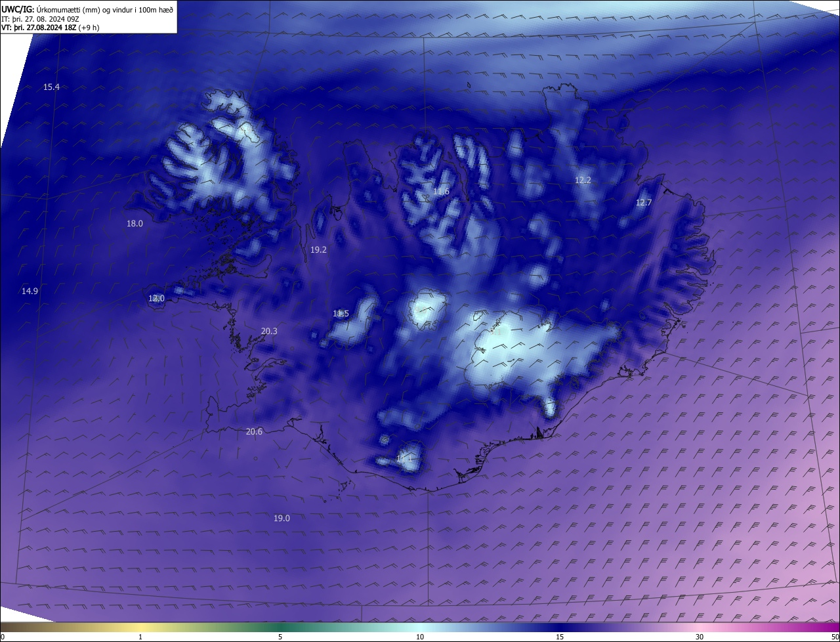Click the 12.0 value label

coord(156,298)
